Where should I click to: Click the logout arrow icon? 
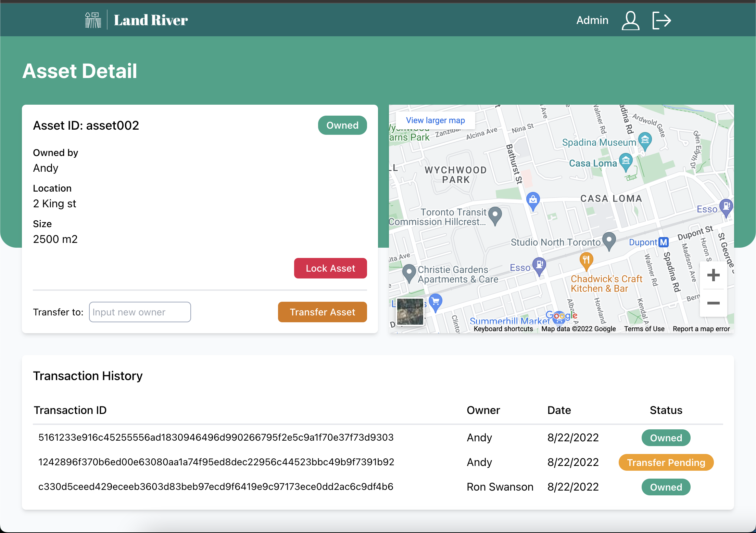[x=661, y=21]
